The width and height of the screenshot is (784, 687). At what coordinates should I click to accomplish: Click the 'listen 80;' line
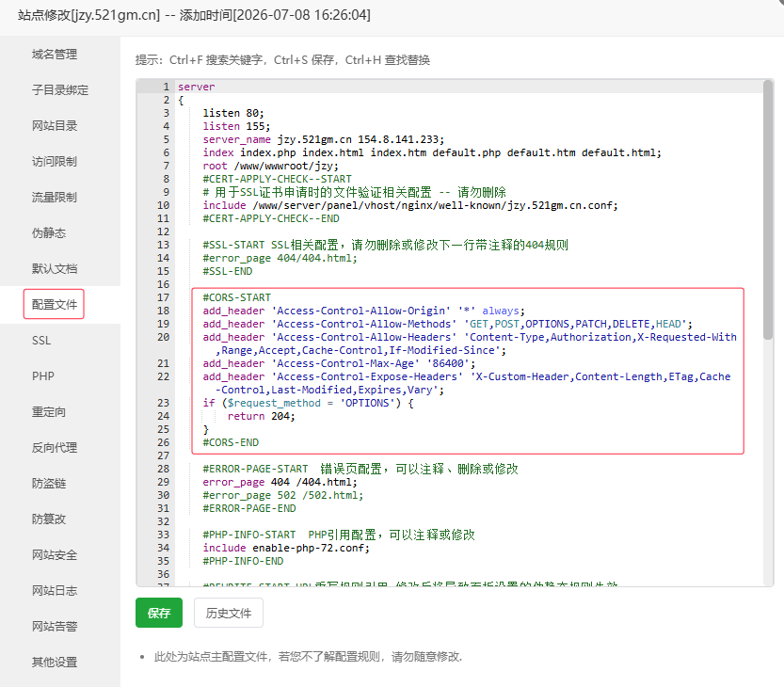point(233,113)
